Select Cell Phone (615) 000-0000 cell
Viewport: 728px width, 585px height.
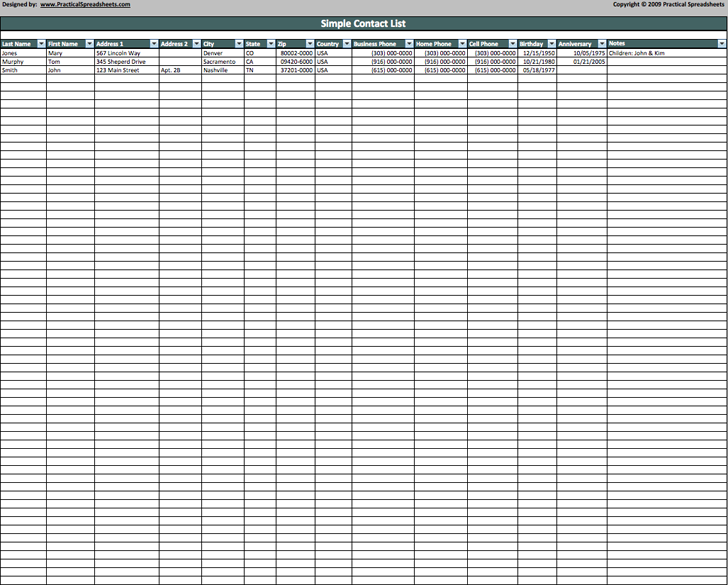click(x=493, y=70)
